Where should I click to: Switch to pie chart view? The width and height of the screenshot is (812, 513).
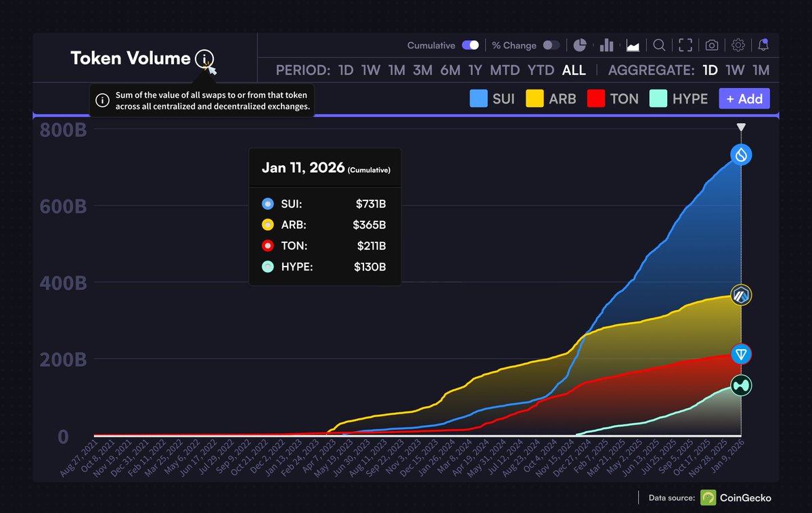coord(580,45)
